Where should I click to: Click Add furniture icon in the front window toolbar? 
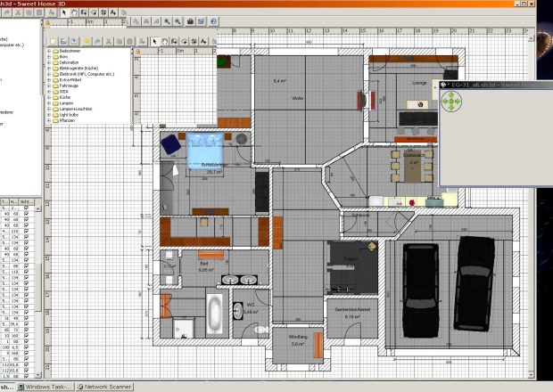[142, 42]
